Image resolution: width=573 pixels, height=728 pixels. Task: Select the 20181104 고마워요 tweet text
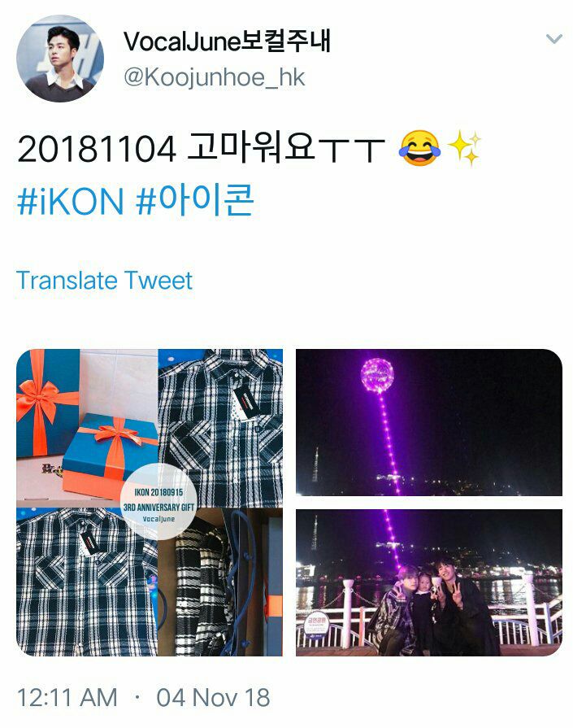[201, 148]
